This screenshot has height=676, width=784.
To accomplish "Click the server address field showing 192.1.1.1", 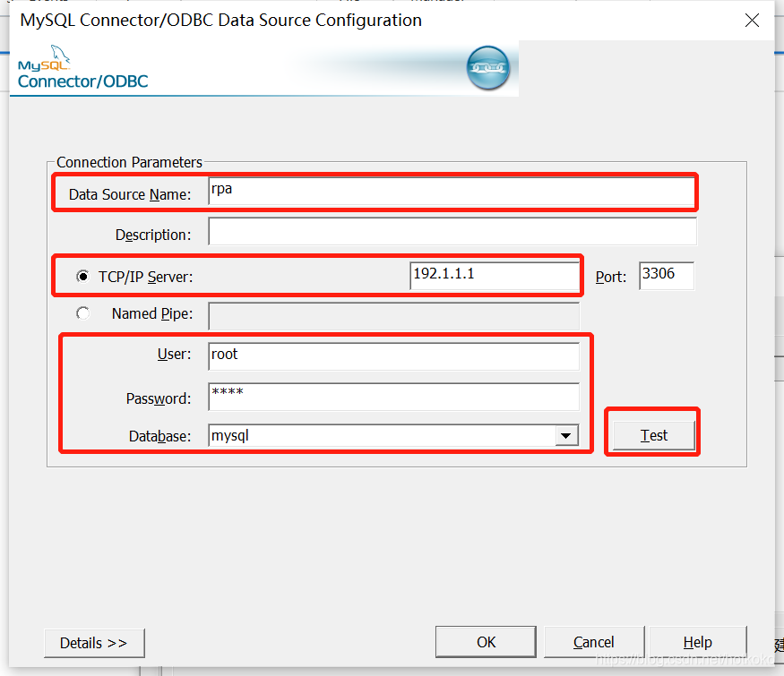I will 495,276.
